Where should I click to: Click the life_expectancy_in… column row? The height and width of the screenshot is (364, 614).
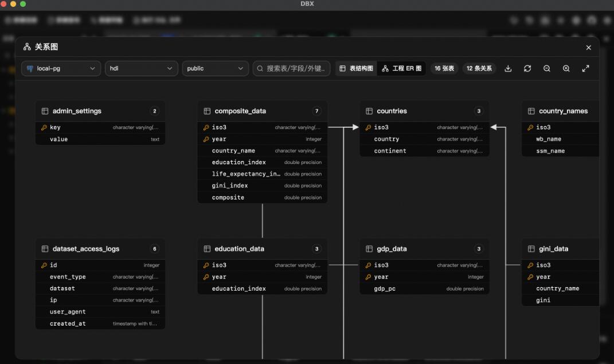tap(263, 174)
